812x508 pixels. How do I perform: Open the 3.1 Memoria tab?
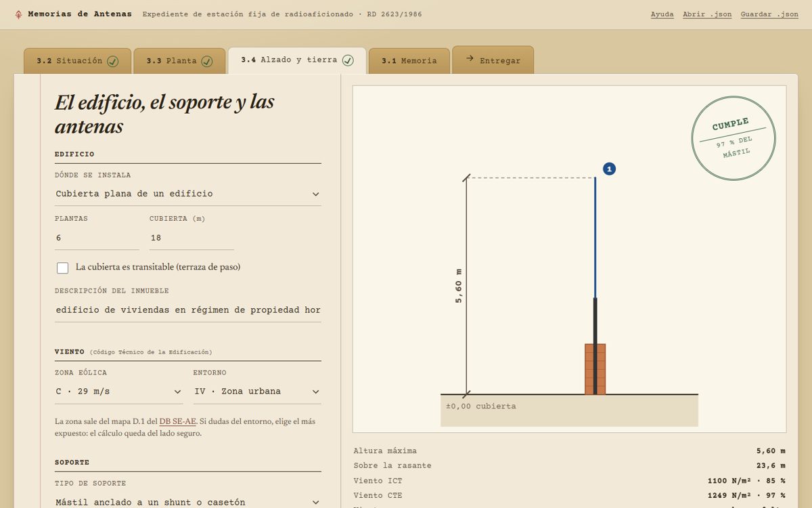point(409,61)
